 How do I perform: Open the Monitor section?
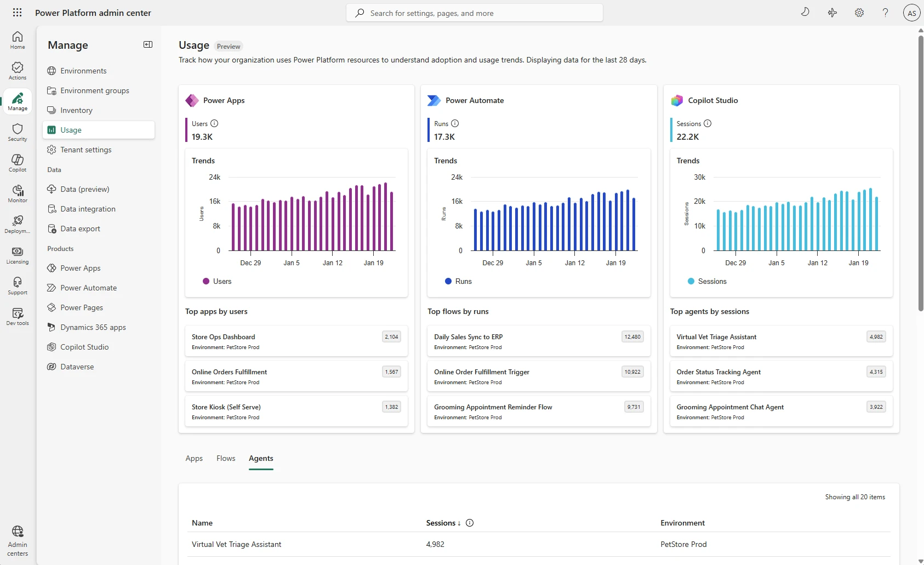(x=17, y=193)
